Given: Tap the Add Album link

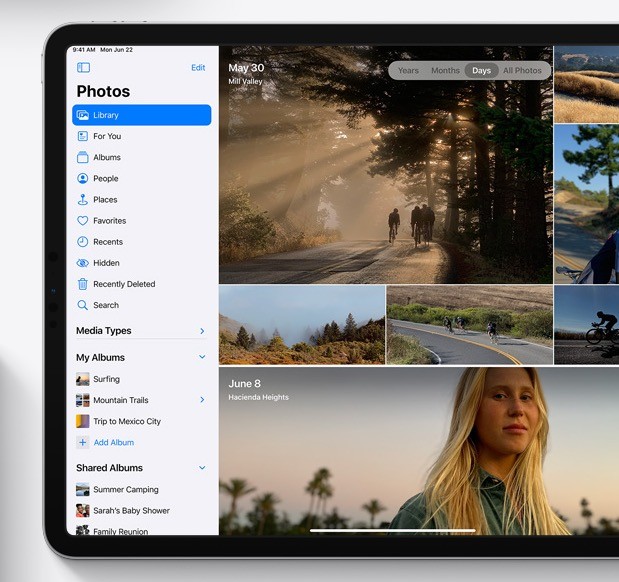Looking at the screenshot, I should pyautogui.click(x=114, y=443).
